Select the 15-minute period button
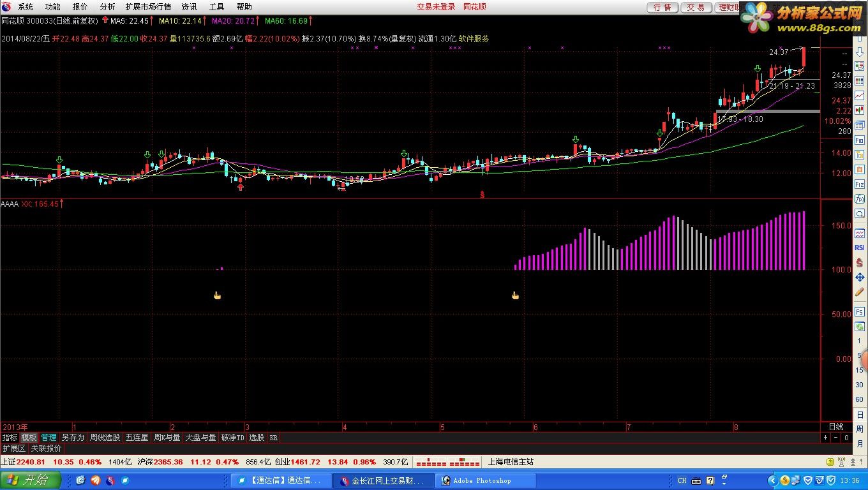Screen dimensions: 868x490 tap(859, 370)
